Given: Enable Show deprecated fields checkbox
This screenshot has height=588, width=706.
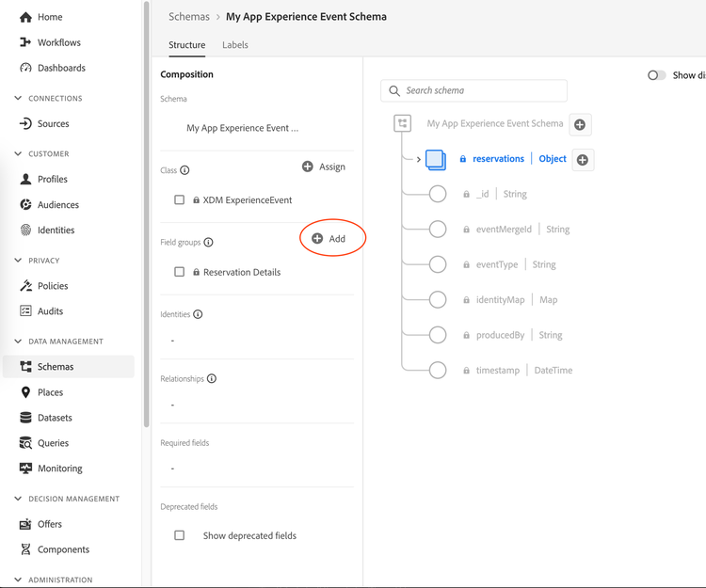Looking at the screenshot, I should pyautogui.click(x=179, y=535).
